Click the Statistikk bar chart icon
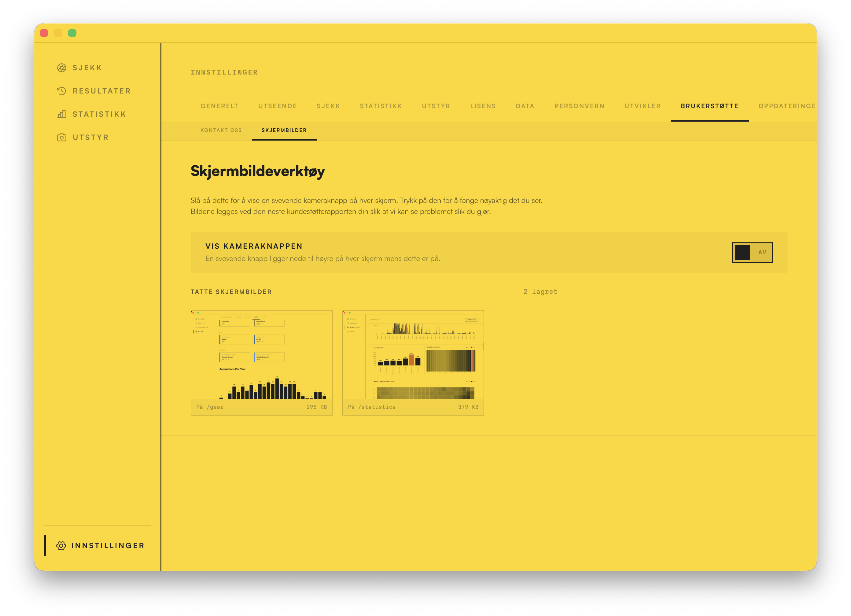Viewport: 851px width, 616px height. click(x=61, y=114)
